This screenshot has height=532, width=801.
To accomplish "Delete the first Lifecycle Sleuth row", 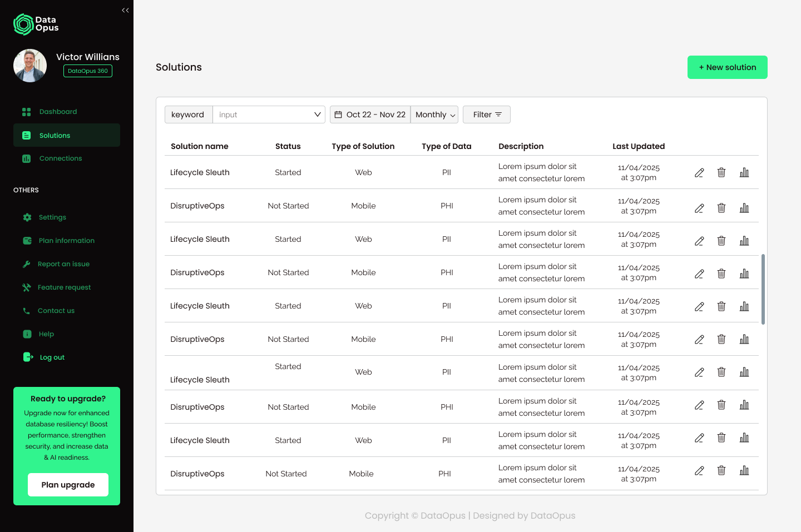I will [721, 172].
